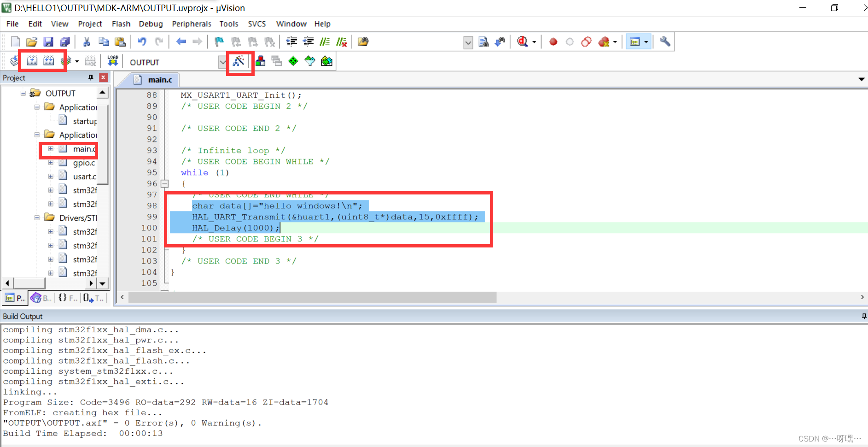Open the File menu
The height and width of the screenshot is (447, 868).
point(12,24)
